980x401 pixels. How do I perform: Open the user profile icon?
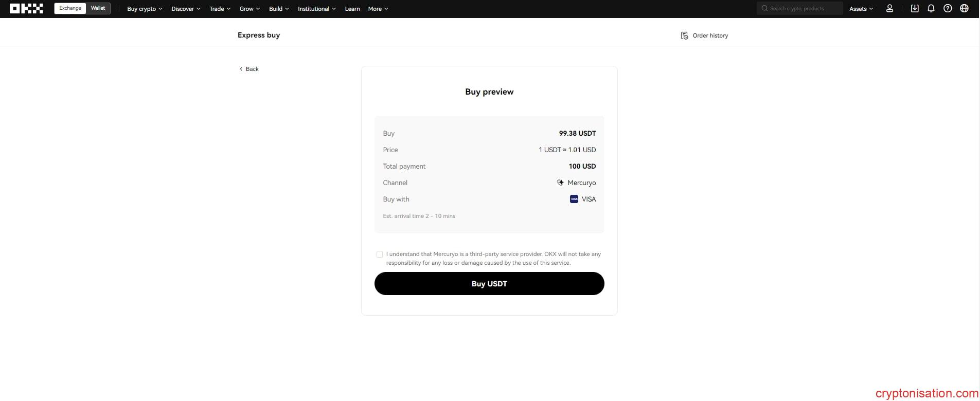(889, 9)
